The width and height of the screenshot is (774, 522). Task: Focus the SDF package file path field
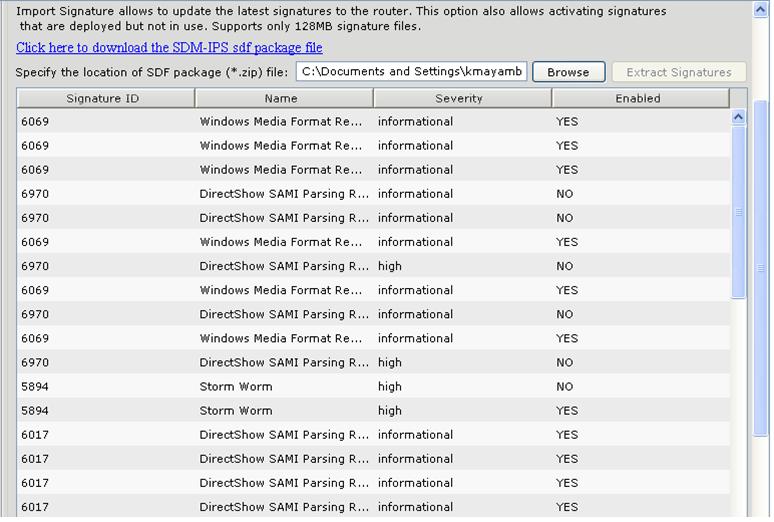[412, 72]
